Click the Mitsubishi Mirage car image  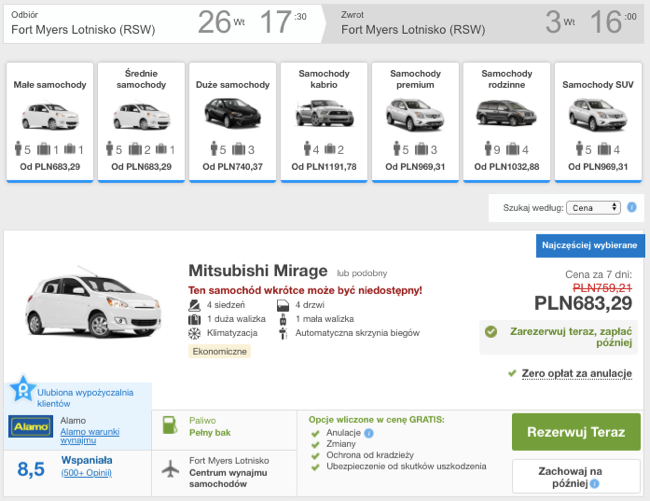coord(93,303)
